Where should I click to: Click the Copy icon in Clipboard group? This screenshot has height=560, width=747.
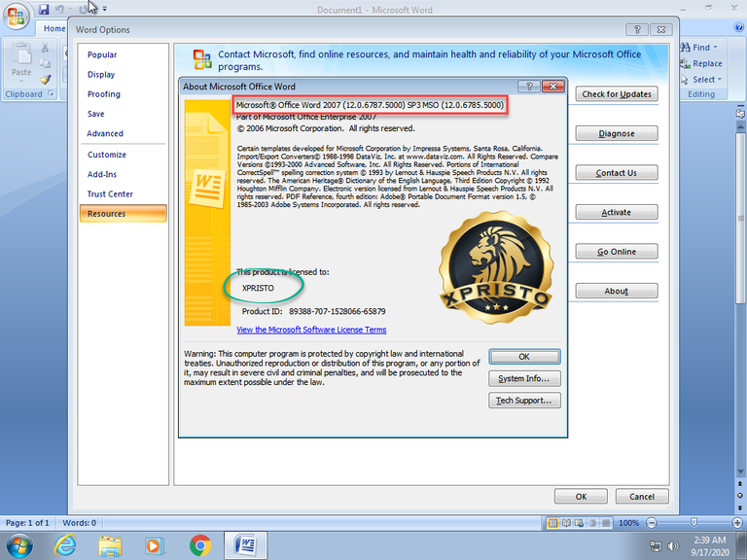click(45, 63)
